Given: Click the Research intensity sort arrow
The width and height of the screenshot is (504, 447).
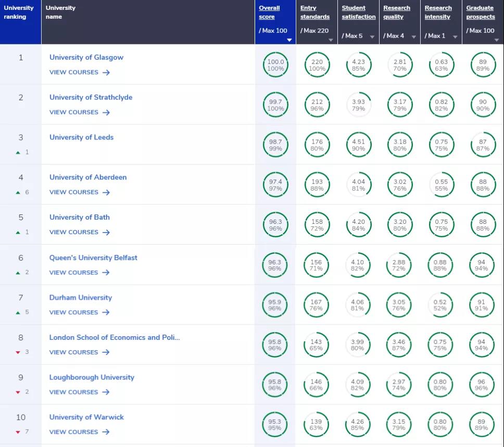Looking at the screenshot, I should (455, 37).
